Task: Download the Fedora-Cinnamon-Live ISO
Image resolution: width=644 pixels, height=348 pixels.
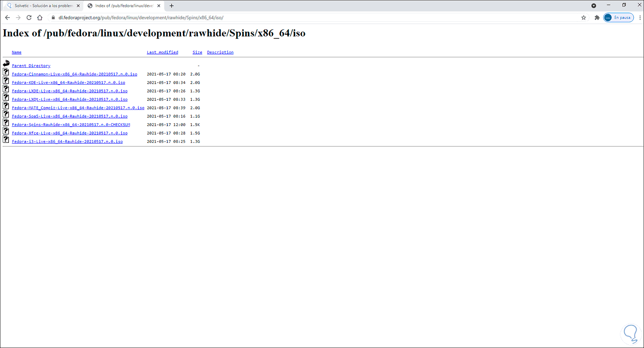Action: [75, 74]
